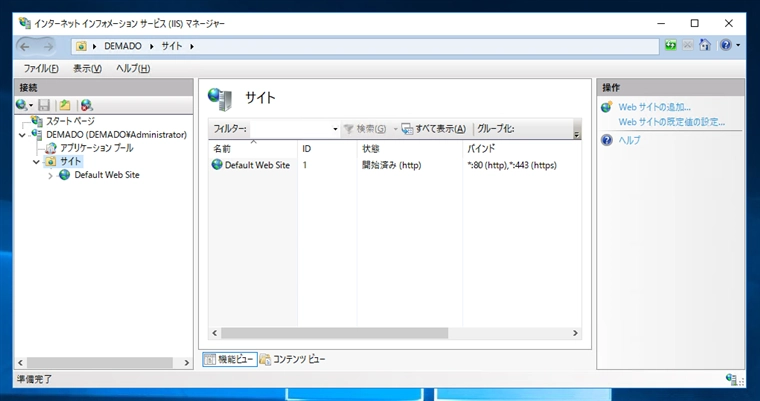Sort by バインド column header
Viewport: 760px width, 401px height.
[x=522, y=148]
